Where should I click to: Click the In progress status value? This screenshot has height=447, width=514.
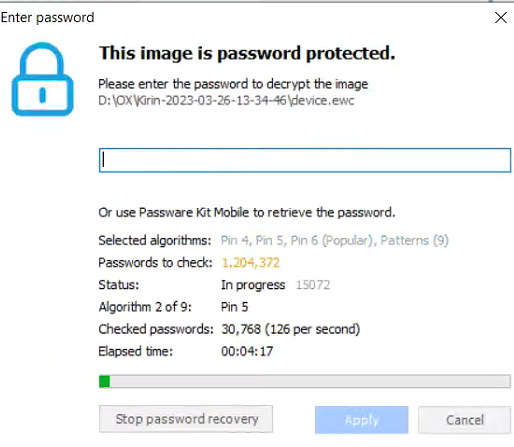coord(253,285)
